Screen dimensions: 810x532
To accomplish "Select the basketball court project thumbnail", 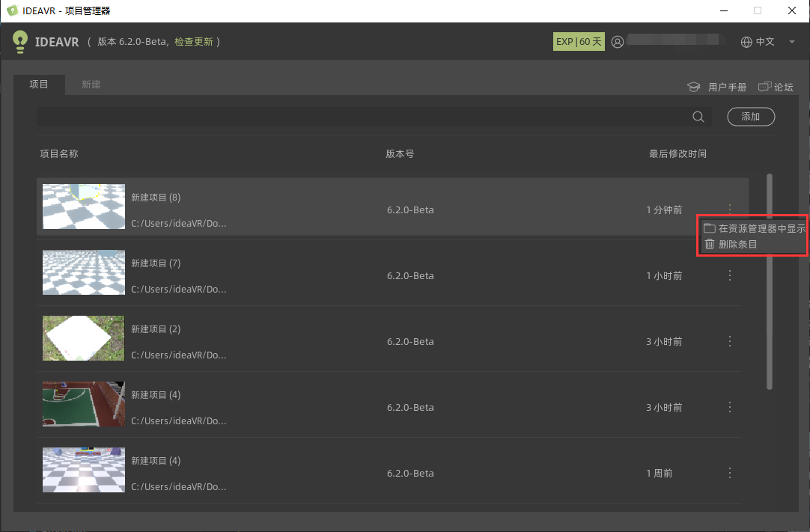I will point(84,404).
